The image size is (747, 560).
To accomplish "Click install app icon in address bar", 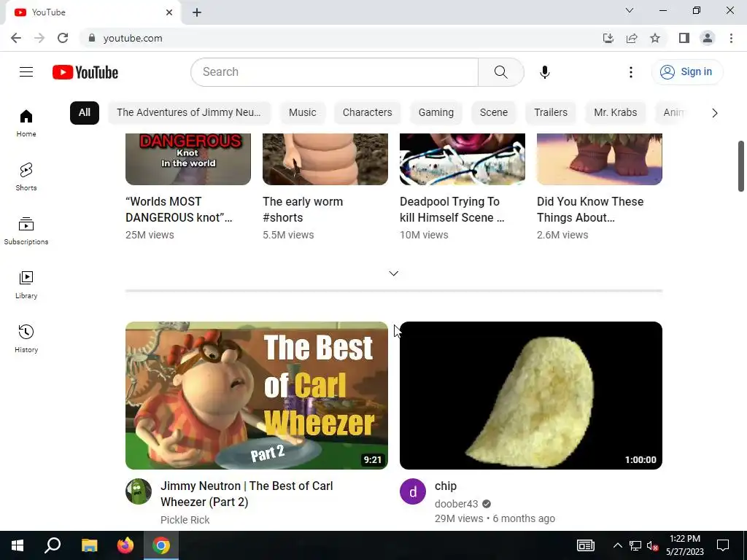I will pos(608,38).
